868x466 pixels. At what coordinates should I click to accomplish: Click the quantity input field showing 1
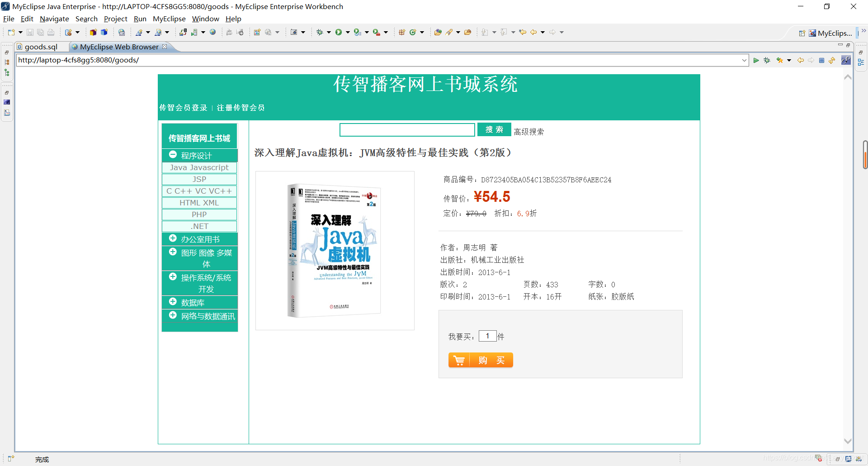487,336
